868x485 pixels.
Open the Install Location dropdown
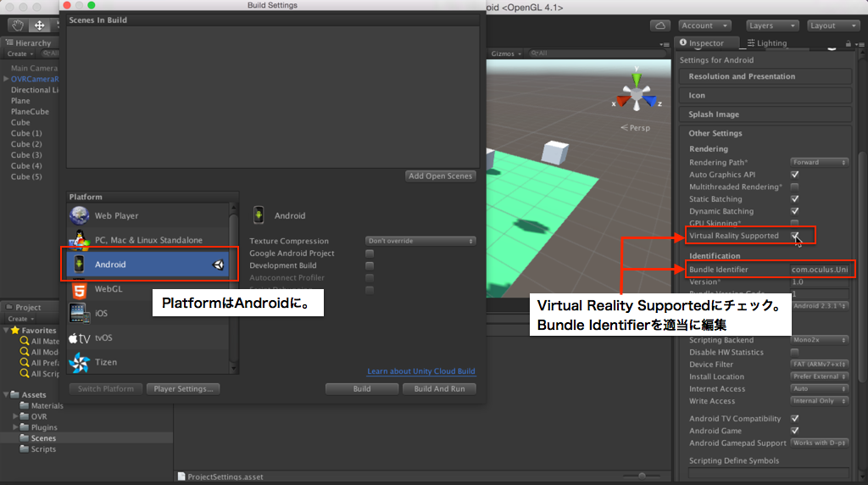point(820,376)
